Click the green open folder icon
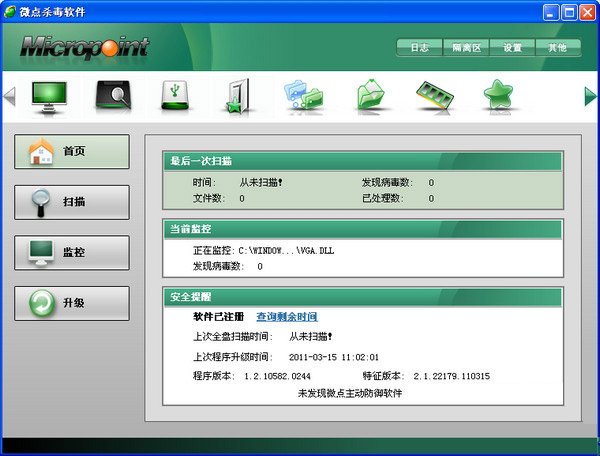Screen dimensions: 600x456 point(370,96)
